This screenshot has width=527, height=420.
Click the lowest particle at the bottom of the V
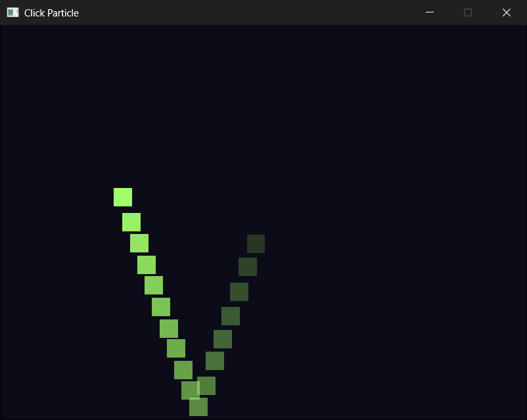point(198,407)
